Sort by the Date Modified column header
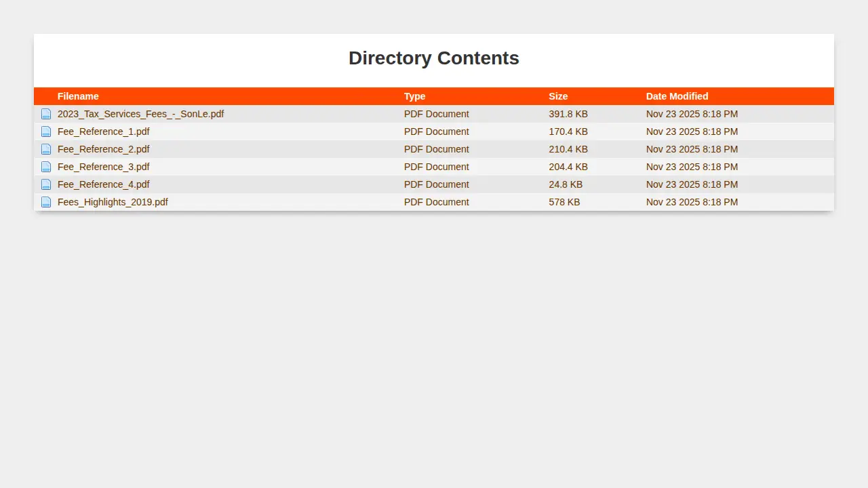 677,96
